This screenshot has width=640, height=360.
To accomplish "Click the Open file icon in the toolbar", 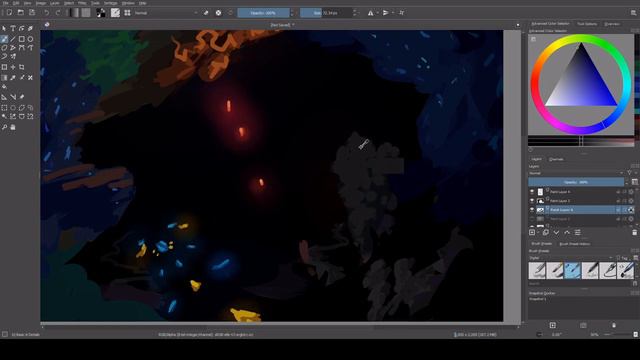I will [x=20, y=13].
